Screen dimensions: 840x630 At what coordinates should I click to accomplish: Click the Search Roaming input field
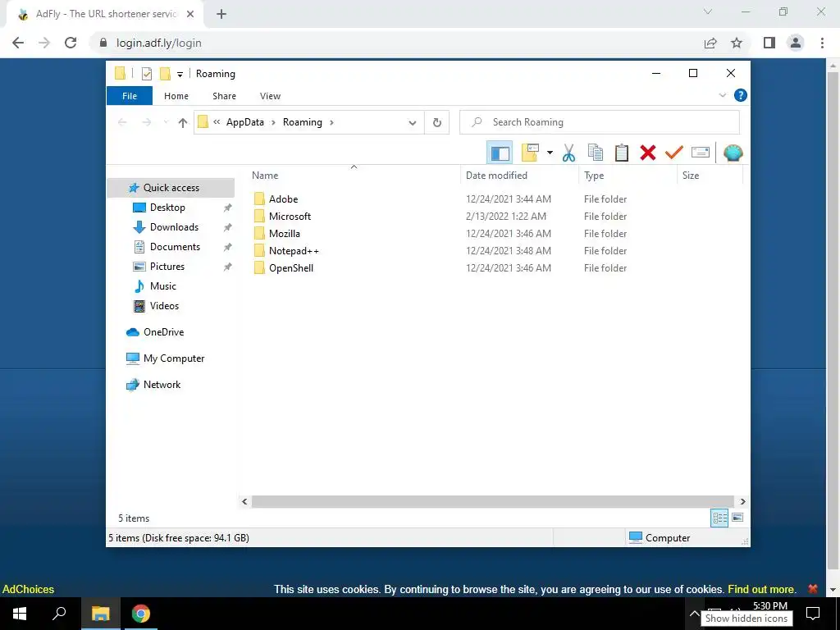[600, 122]
